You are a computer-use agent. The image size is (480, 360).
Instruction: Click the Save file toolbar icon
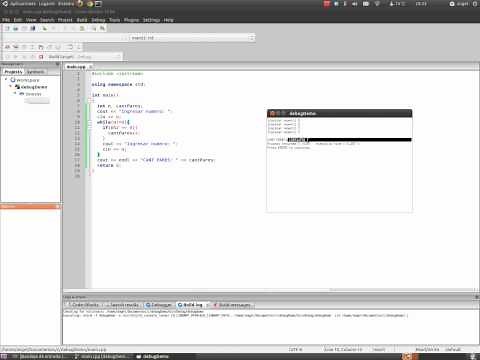pyautogui.click(x=24, y=29)
